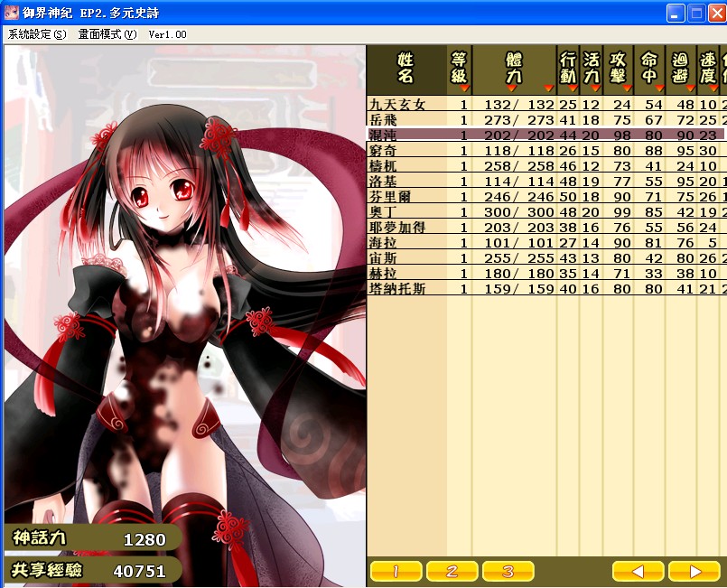Click 奧丁's 體力 value 300/ 300
Viewport: 727px width, 588px height.
click(x=518, y=212)
